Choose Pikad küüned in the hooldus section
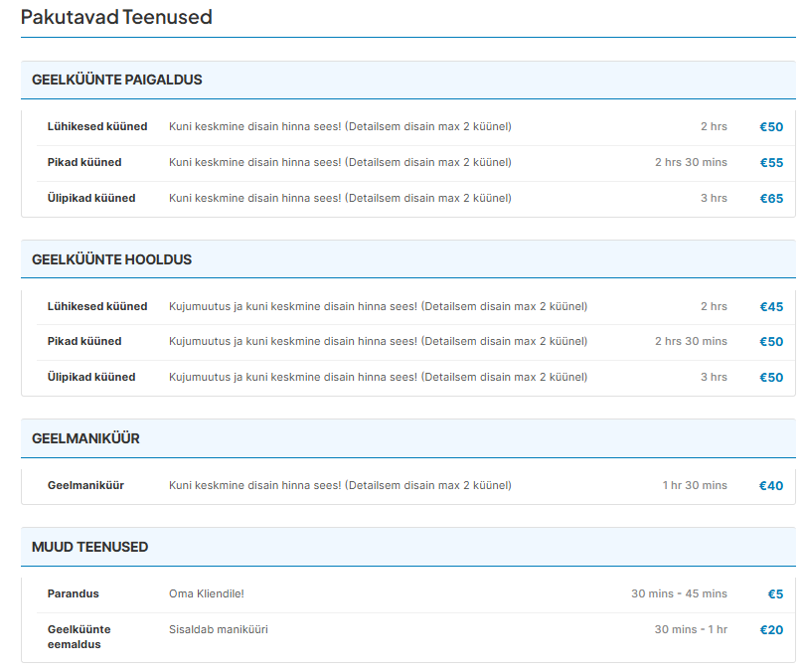803x672 pixels. click(x=84, y=341)
